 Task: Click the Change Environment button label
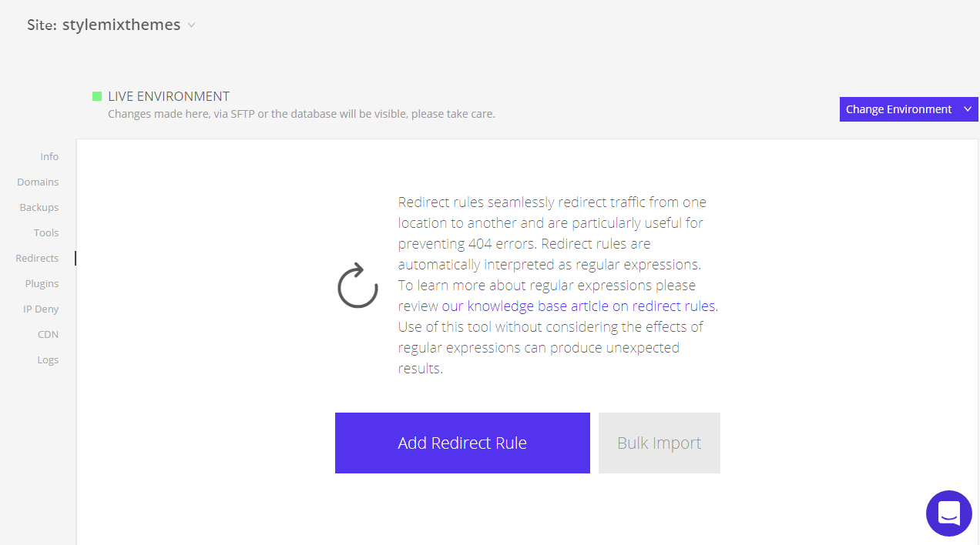point(898,109)
